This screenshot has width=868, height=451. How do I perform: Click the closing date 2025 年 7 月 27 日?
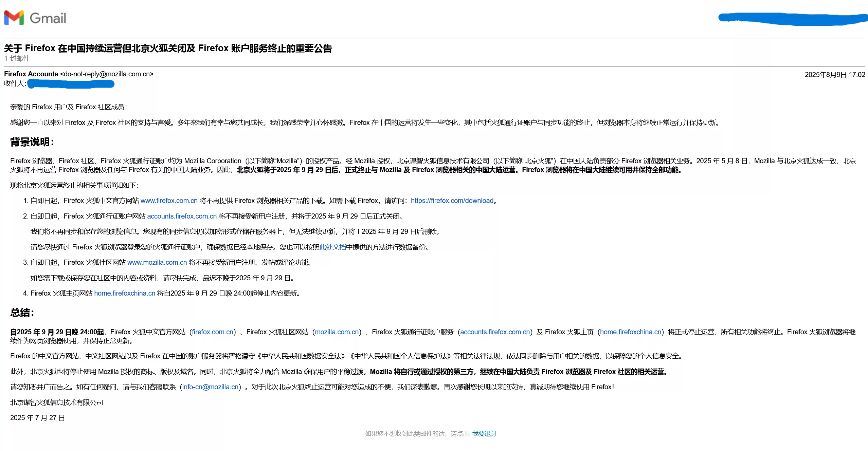click(x=37, y=418)
